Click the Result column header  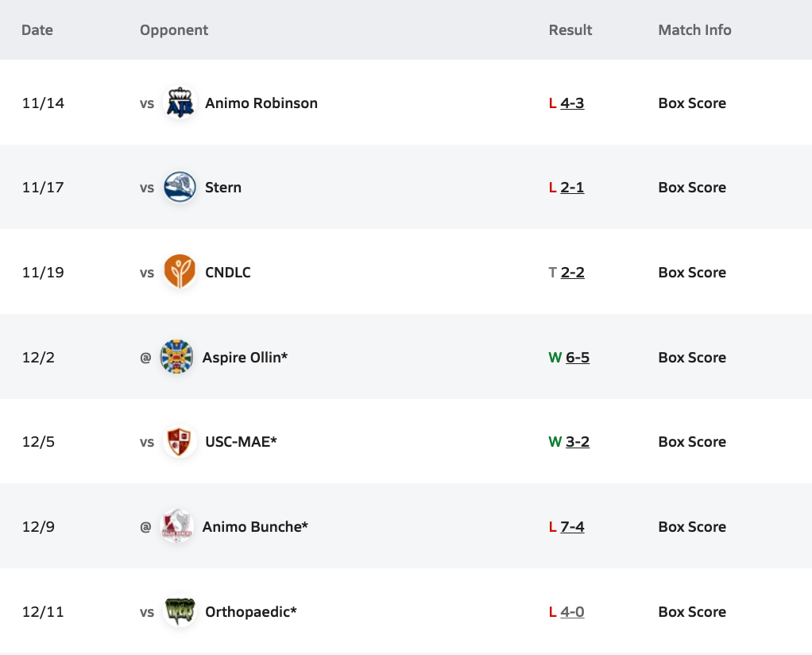click(x=570, y=30)
